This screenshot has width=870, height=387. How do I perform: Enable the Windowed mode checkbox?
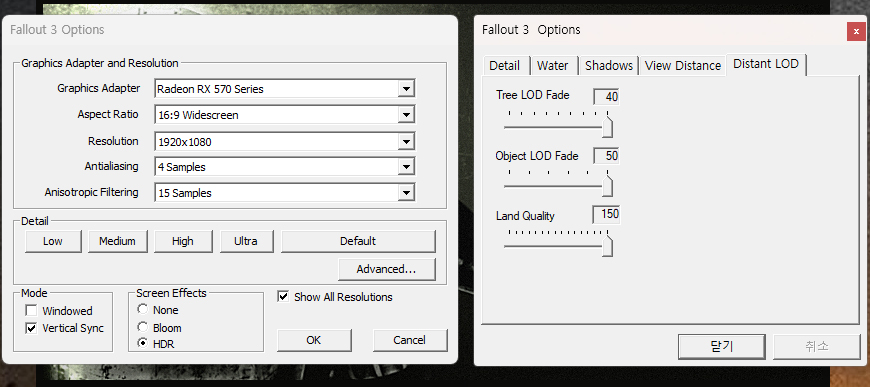point(31,311)
